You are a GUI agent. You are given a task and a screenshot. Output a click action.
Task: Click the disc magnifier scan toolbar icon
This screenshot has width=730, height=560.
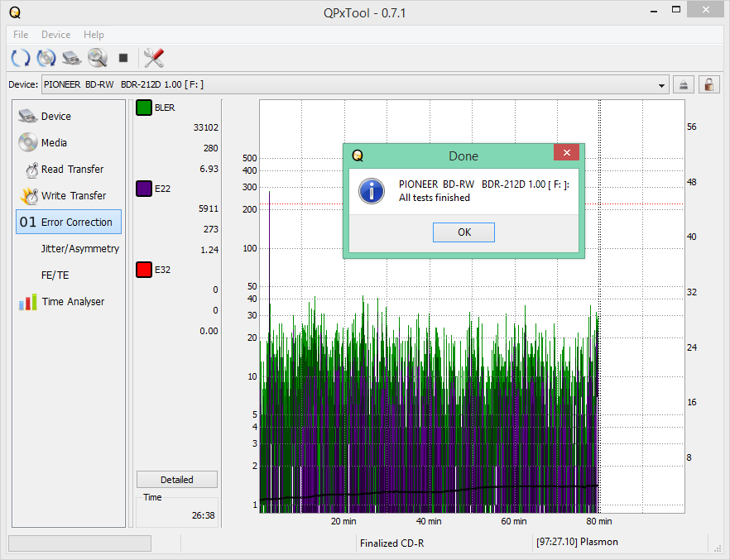click(98, 58)
